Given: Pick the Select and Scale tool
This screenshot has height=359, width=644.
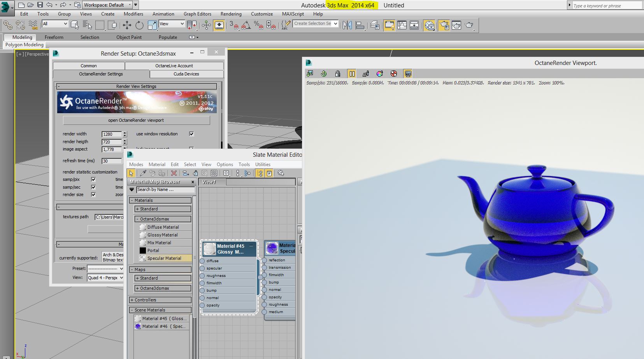Looking at the screenshot, I should click(x=152, y=25).
